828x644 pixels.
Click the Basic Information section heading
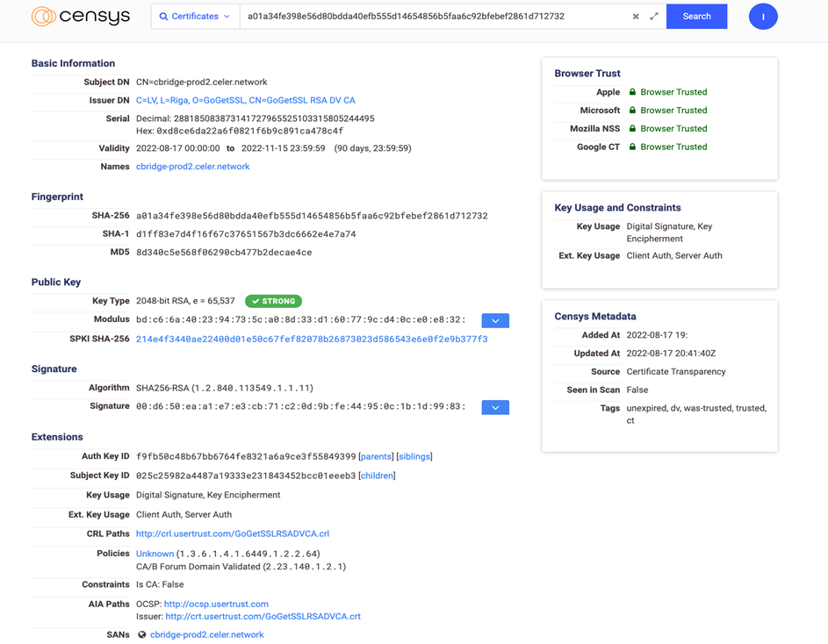click(x=73, y=63)
